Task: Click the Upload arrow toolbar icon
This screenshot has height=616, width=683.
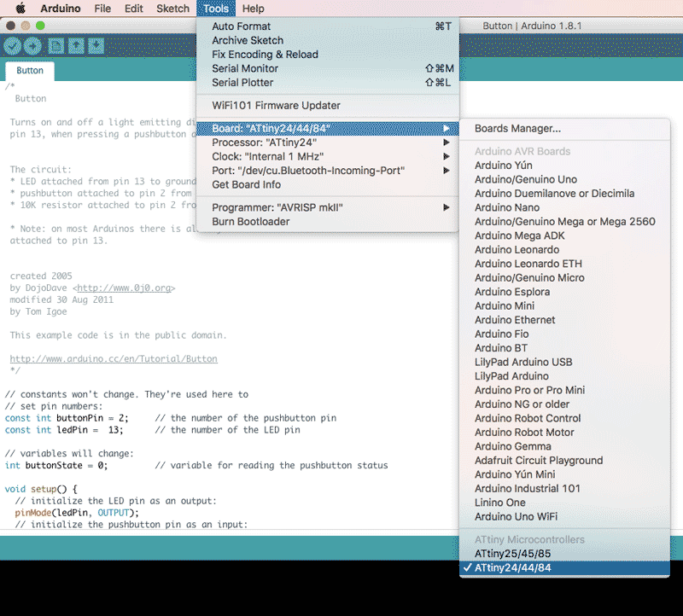Action: click(32, 46)
